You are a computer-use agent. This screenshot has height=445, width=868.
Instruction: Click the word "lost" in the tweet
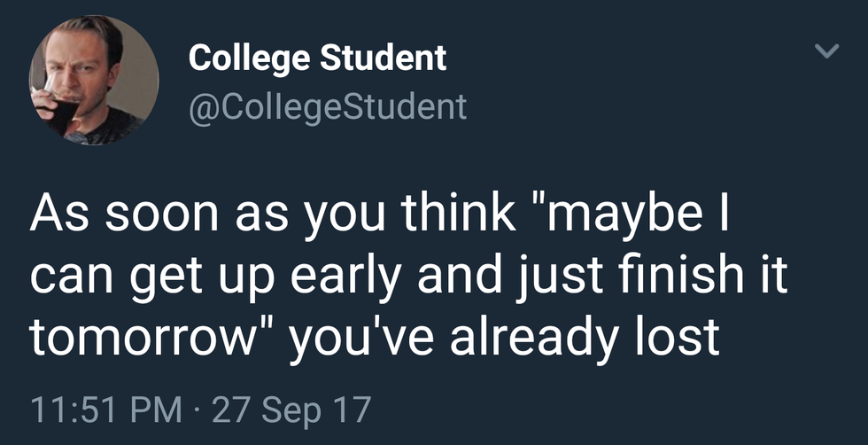(x=682, y=336)
